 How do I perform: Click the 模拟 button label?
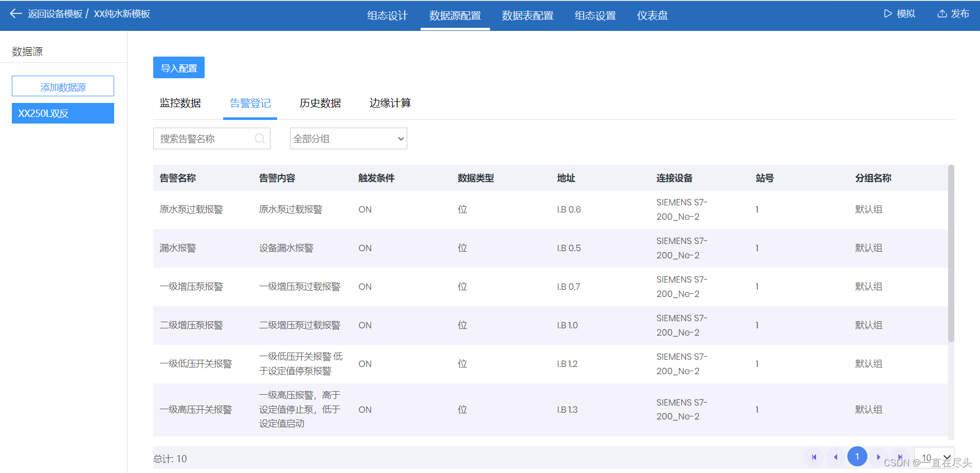tap(906, 14)
